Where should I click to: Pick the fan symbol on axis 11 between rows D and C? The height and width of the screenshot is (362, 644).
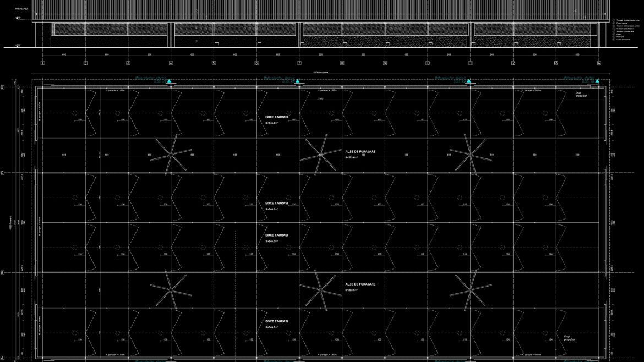470,153
